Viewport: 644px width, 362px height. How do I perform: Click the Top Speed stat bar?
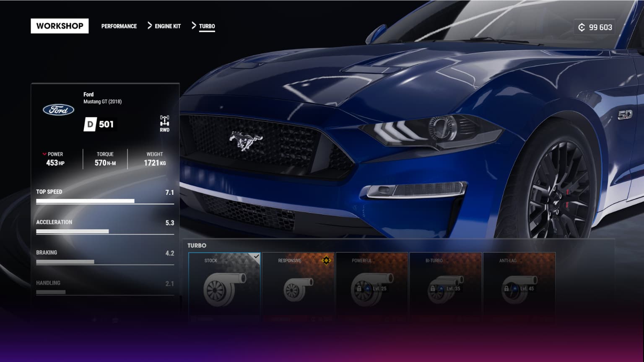[105, 201]
